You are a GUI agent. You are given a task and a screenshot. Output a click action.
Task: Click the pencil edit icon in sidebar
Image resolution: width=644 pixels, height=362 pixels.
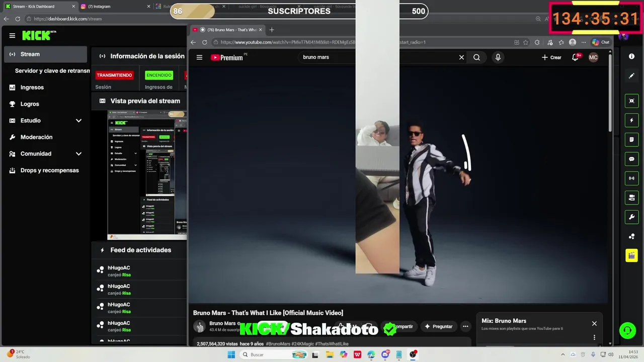click(x=631, y=76)
